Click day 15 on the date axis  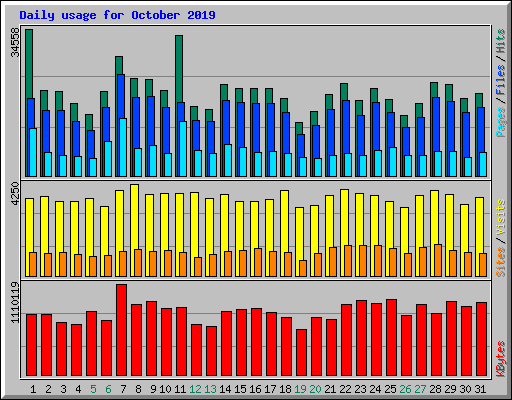(240, 389)
